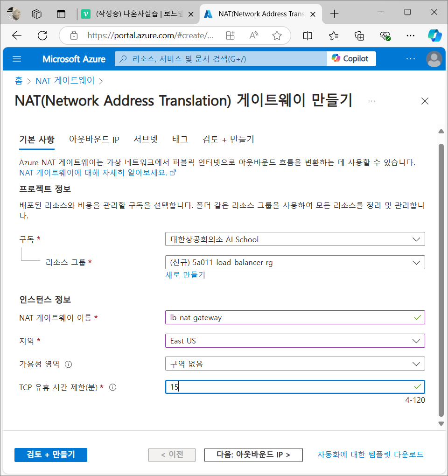448x476 pixels.
Task: Show info tooltip for 가용성 영역
Action: click(x=69, y=364)
